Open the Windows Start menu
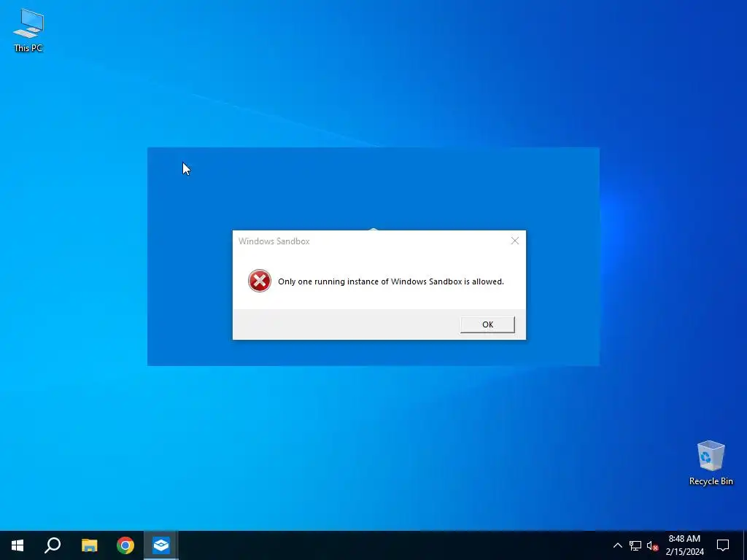 18,545
